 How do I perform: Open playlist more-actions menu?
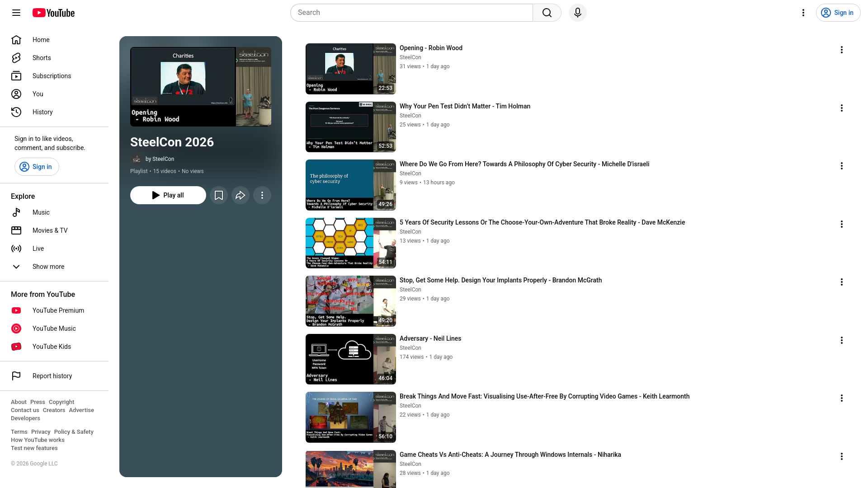262,195
